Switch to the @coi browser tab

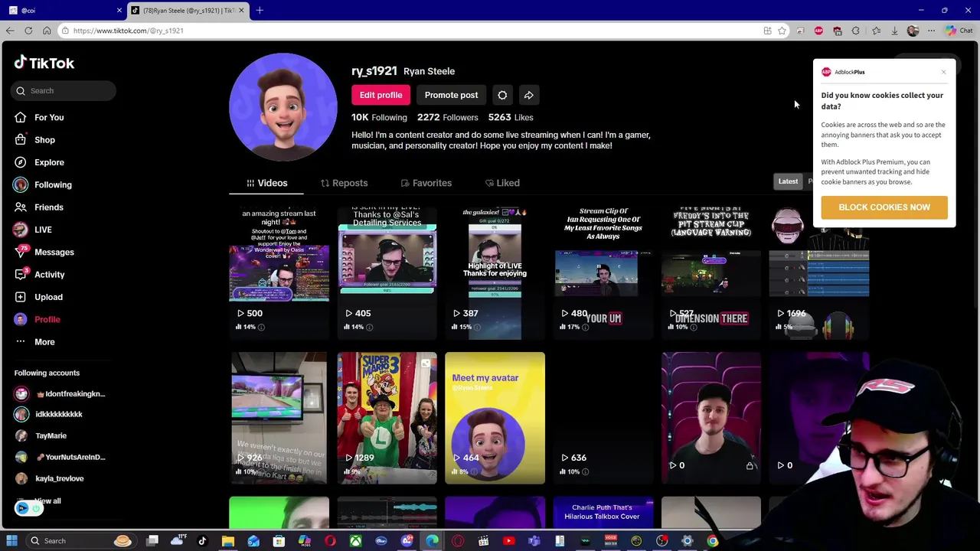[64, 10]
